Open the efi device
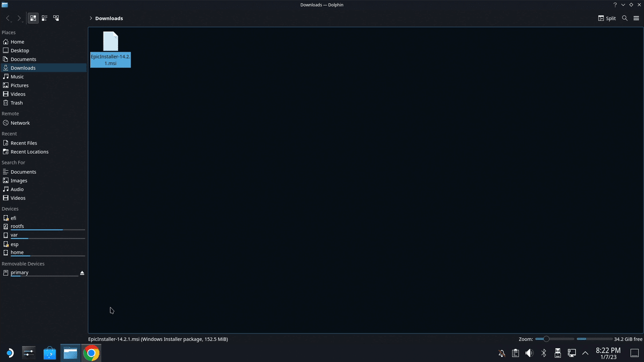The height and width of the screenshot is (362, 644). pos(43,218)
